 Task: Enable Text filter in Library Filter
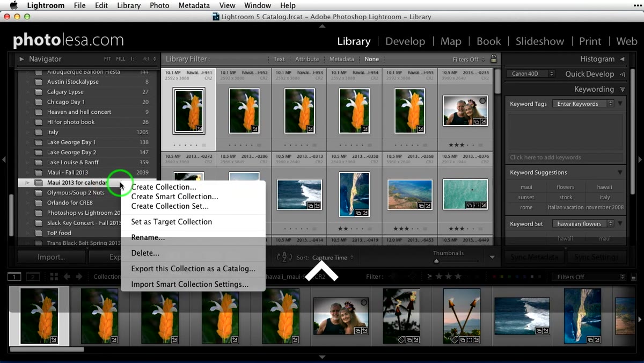(x=279, y=59)
